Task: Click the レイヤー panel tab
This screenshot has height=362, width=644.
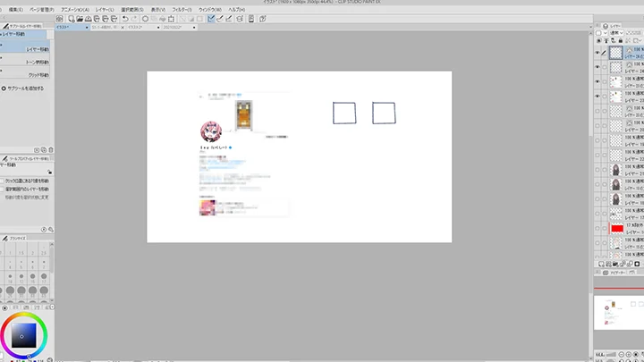Action: [x=612, y=26]
